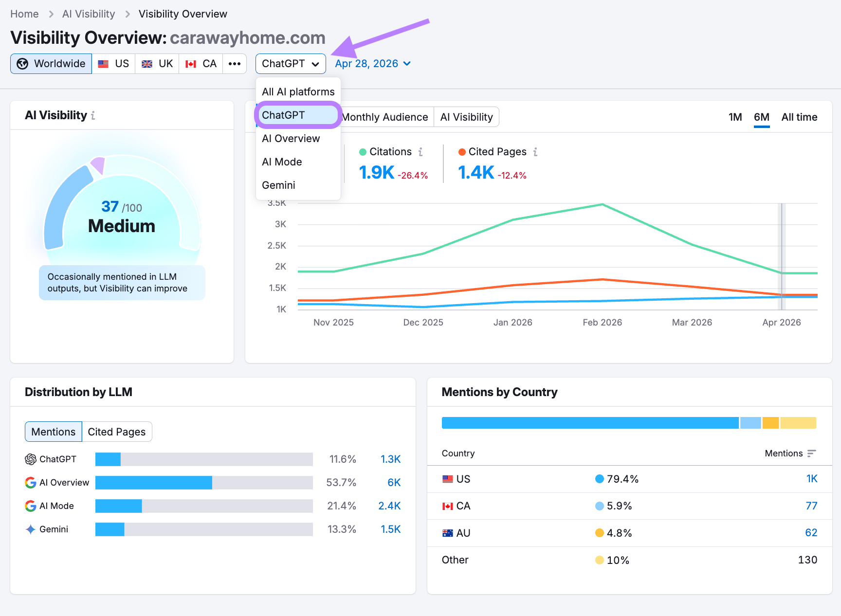Switch region to CA
The height and width of the screenshot is (616, 841).
pyautogui.click(x=201, y=64)
